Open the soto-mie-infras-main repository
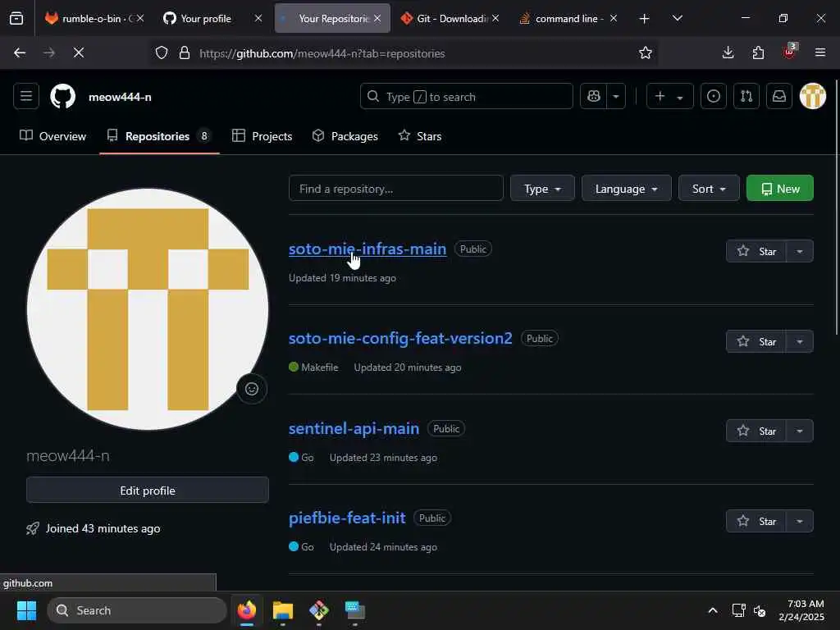 (x=367, y=249)
